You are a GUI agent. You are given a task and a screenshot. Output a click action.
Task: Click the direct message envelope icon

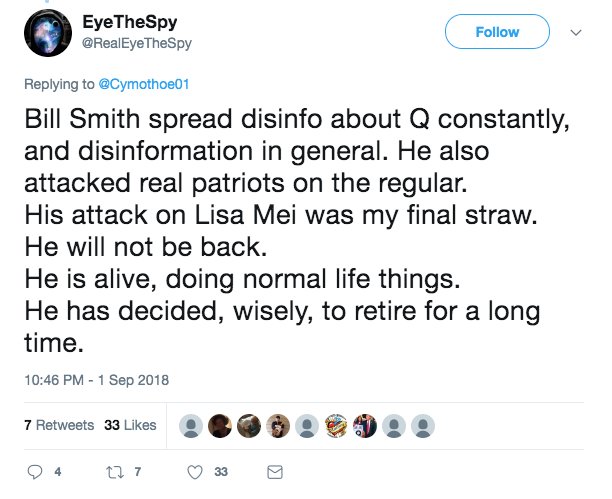coord(276,471)
